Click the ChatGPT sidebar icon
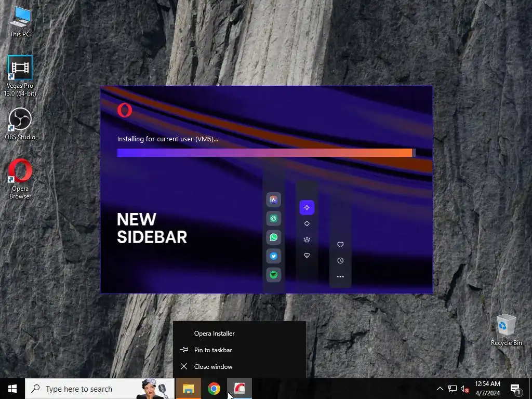The width and height of the screenshot is (532, 399). (273, 219)
